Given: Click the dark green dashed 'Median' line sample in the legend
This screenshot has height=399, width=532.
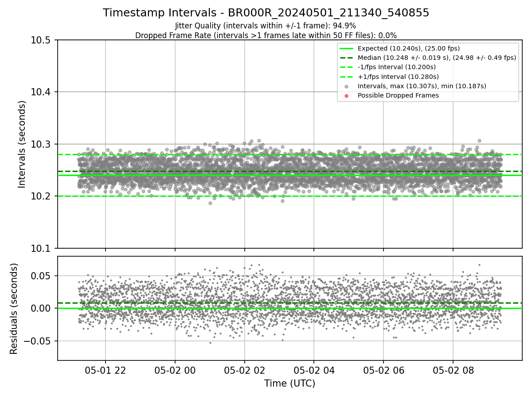Looking at the screenshot, I should 347,58.
